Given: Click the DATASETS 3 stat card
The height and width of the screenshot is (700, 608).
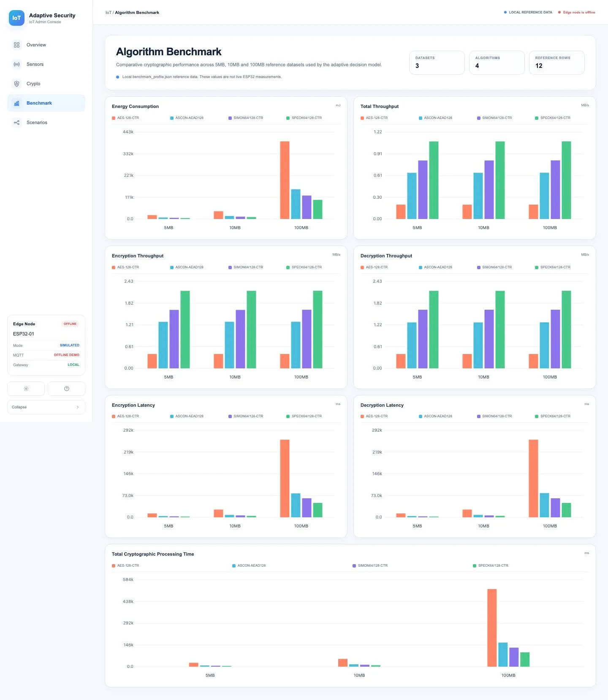Looking at the screenshot, I should (437, 62).
